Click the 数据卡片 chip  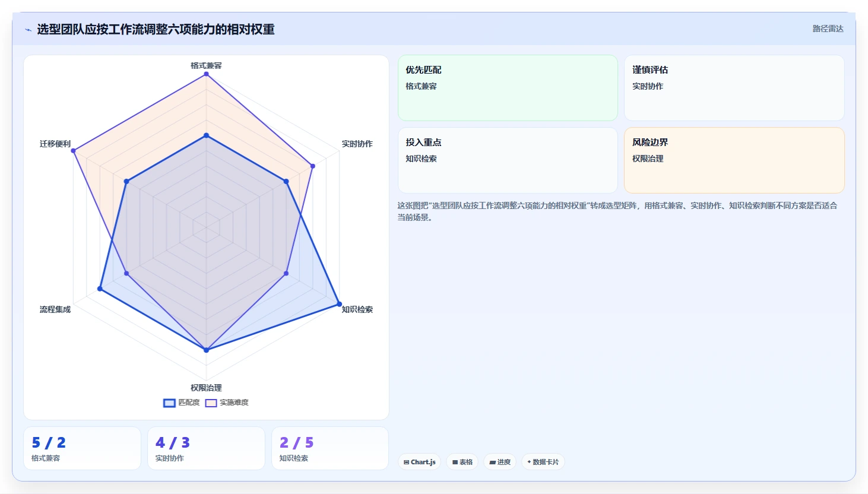(x=543, y=462)
